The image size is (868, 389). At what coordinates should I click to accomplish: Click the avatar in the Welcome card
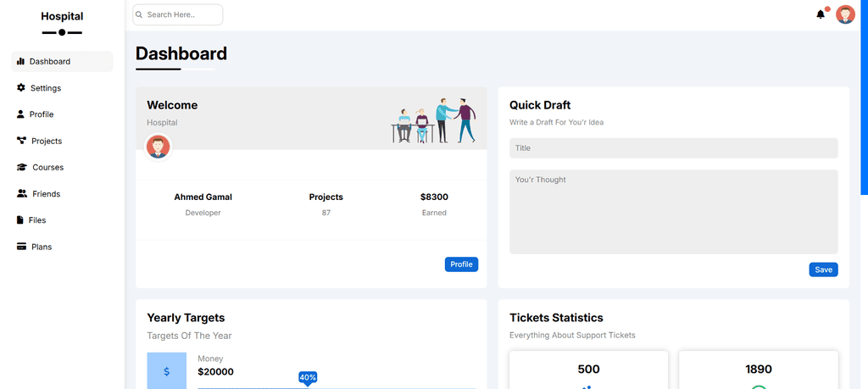[x=158, y=147]
